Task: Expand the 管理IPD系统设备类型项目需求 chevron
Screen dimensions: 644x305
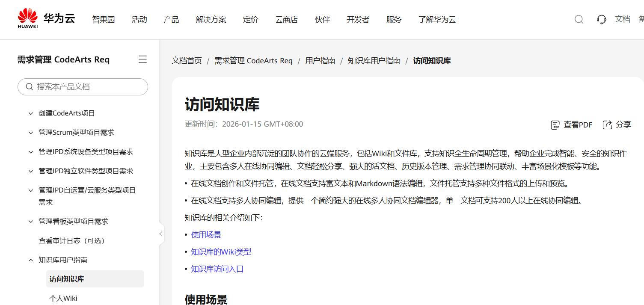Action: pos(30,152)
